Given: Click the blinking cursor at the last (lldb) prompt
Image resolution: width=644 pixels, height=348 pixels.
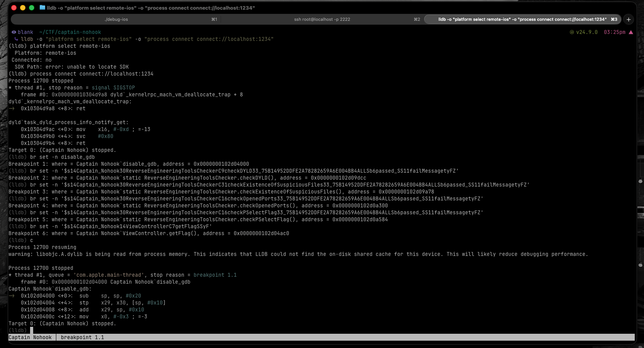Looking at the screenshot, I should [x=32, y=331].
